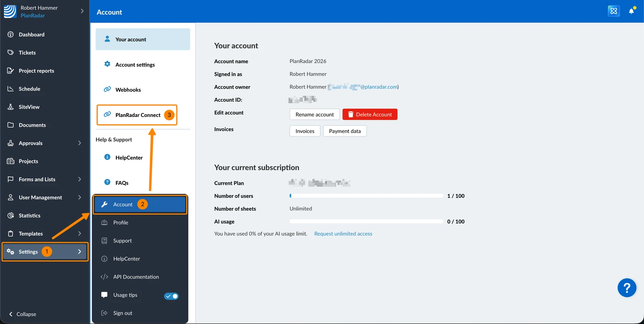Select Your account in the panel
The height and width of the screenshot is (324, 644).
[x=143, y=39]
